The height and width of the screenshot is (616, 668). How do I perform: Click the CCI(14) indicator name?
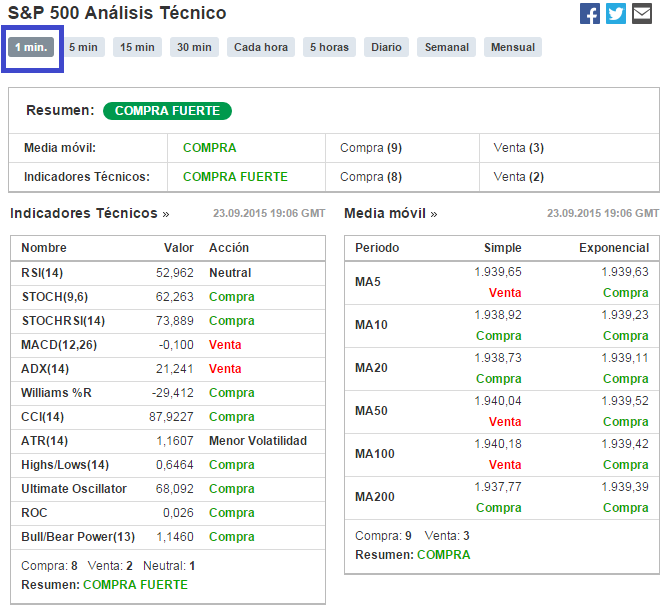pos(43,417)
